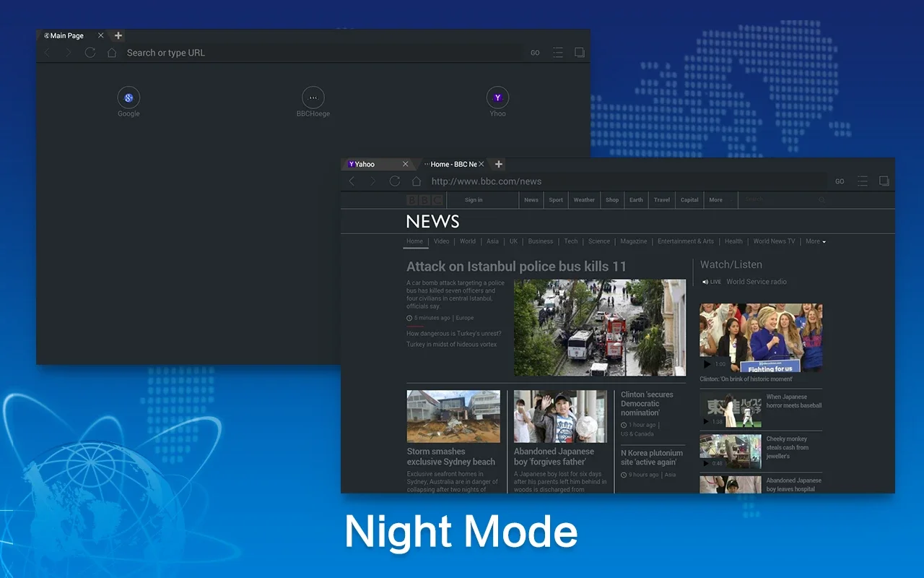
Task: Select the World category in news navigation
Action: (x=468, y=241)
